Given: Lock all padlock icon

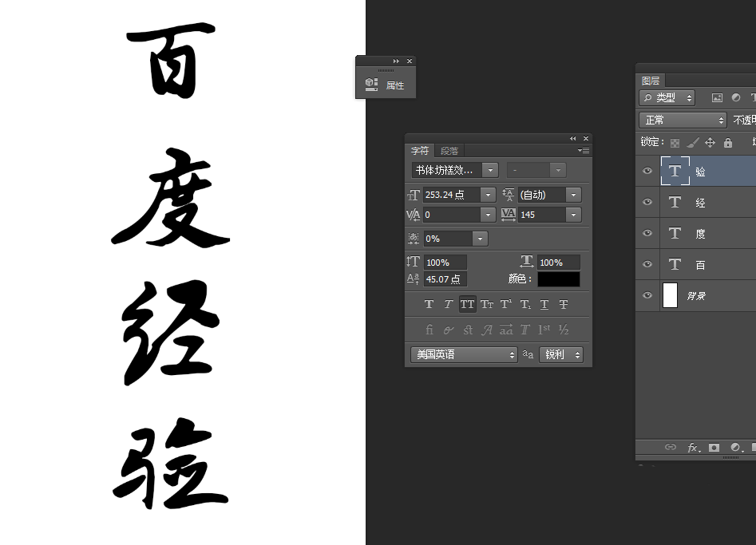Looking at the screenshot, I should click(728, 143).
